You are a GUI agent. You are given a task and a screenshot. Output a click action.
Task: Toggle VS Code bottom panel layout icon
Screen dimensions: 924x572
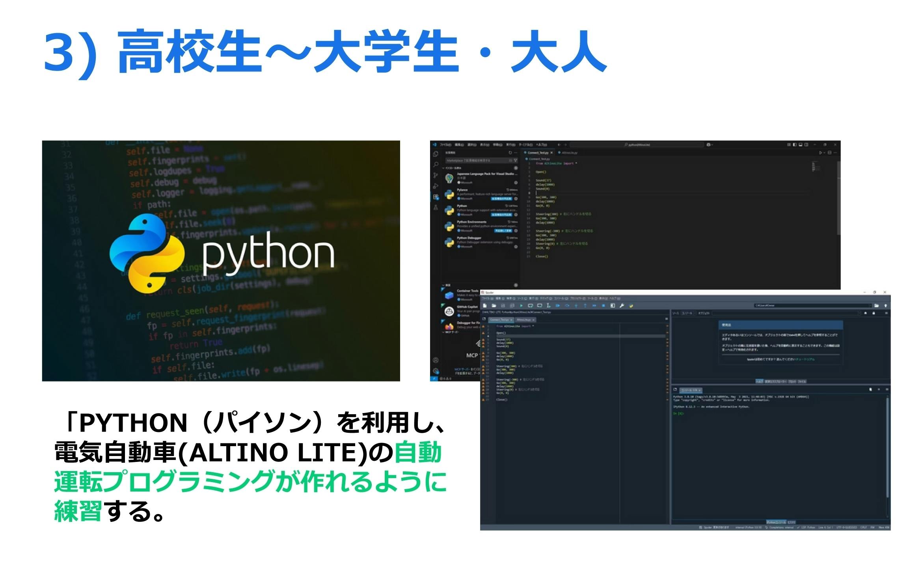pos(801,145)
